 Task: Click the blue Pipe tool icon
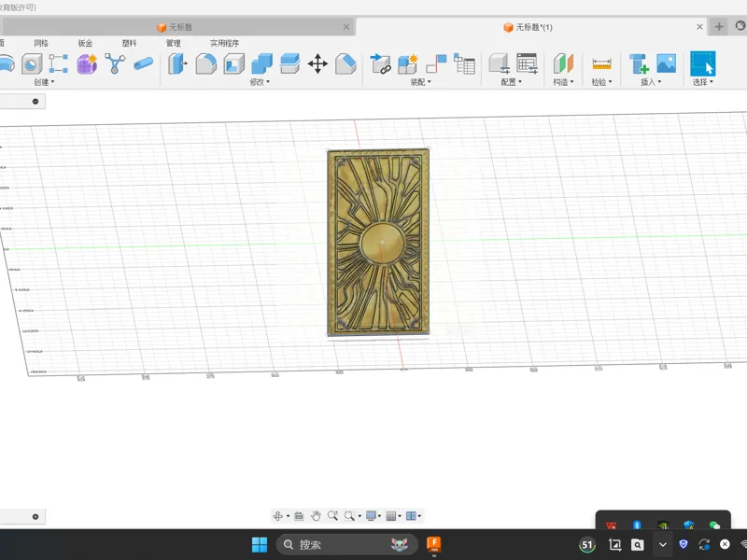pos(143,63)
